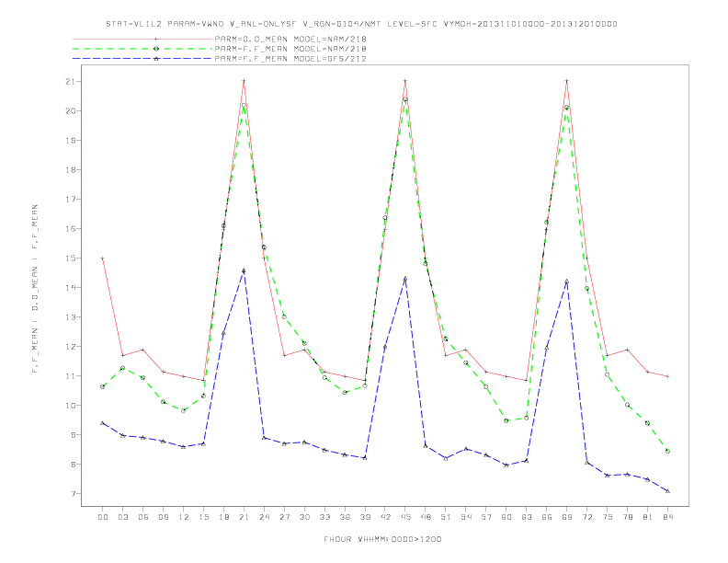Click x-axis tick label 63
This screenshot has height=563, width=728.
(x=527, y=517)
